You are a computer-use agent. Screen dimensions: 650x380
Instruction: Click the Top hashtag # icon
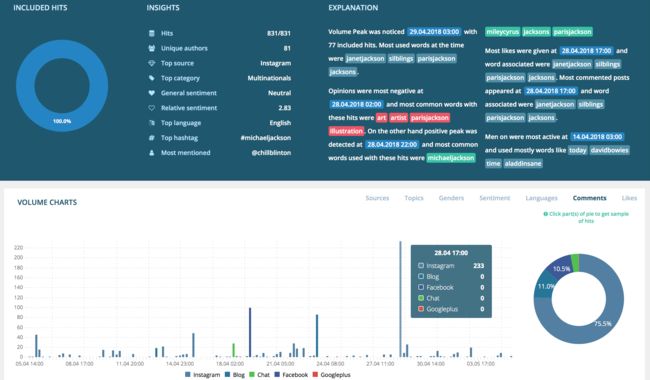pos(152,138)
